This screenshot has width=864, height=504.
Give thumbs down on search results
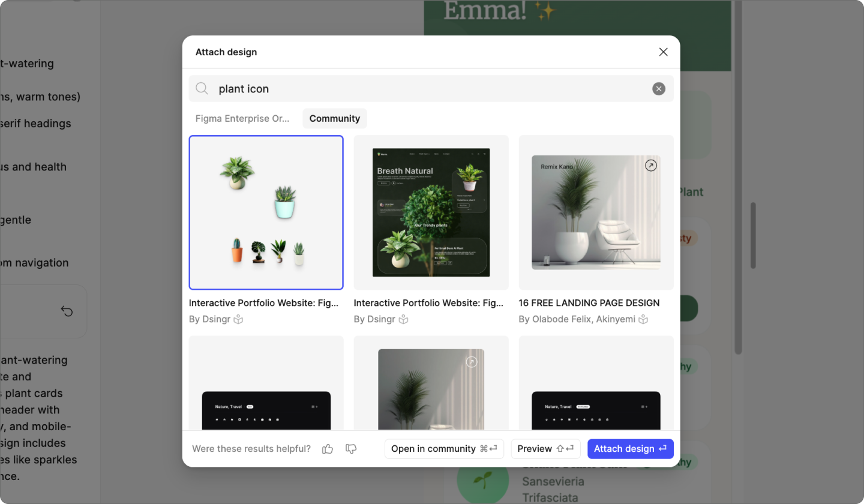(350, 448)
